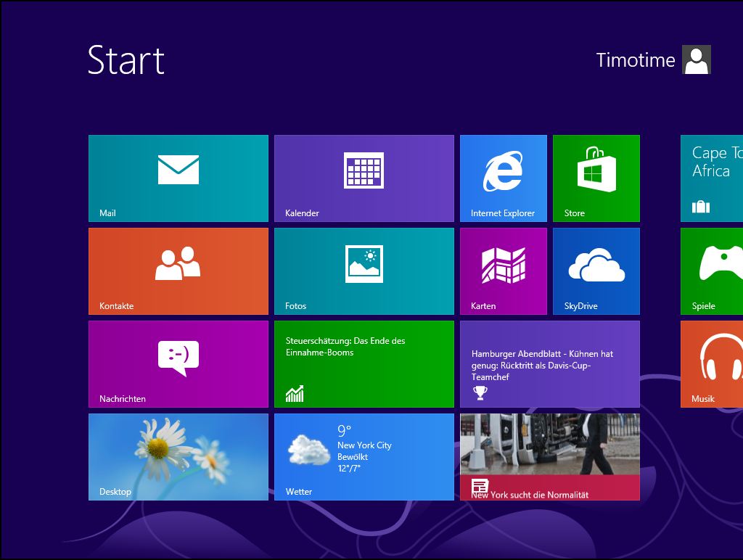The height and width of the screenshot is (560, 743).
Task: Click the 'Desktop' tile label
Action: [115, 492]
